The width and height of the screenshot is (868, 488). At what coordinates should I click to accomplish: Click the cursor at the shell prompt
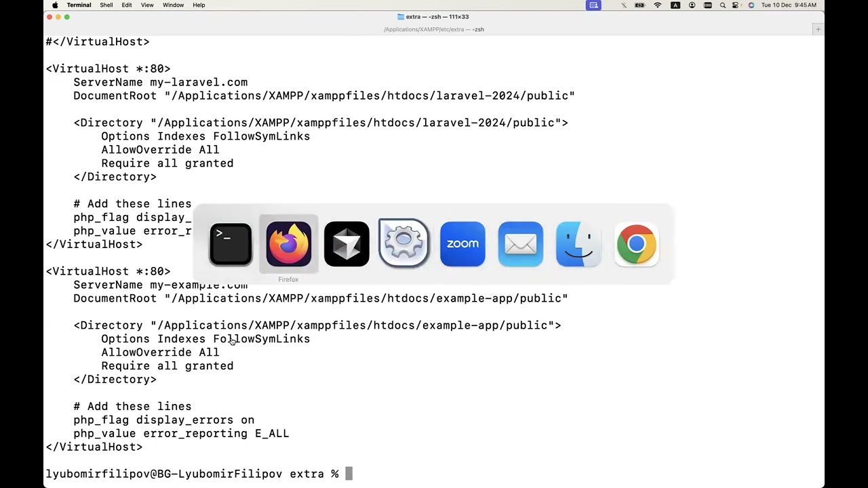[x=349, y=474]
